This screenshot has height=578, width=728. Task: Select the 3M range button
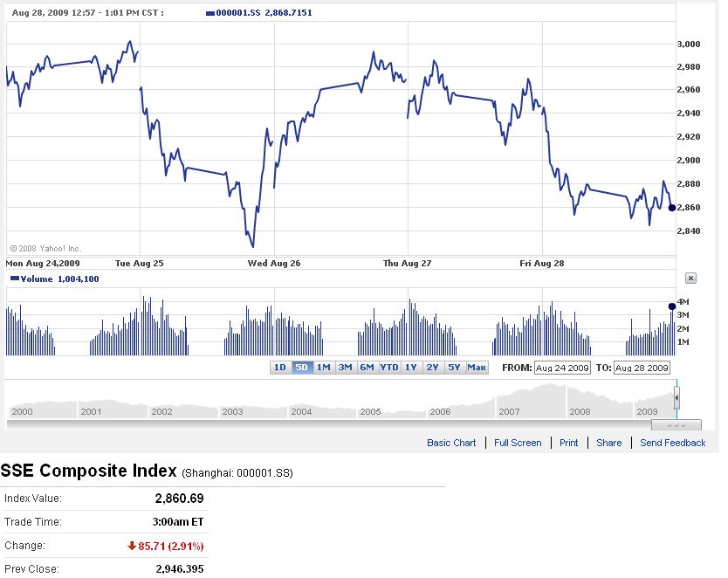coord(345,368)
